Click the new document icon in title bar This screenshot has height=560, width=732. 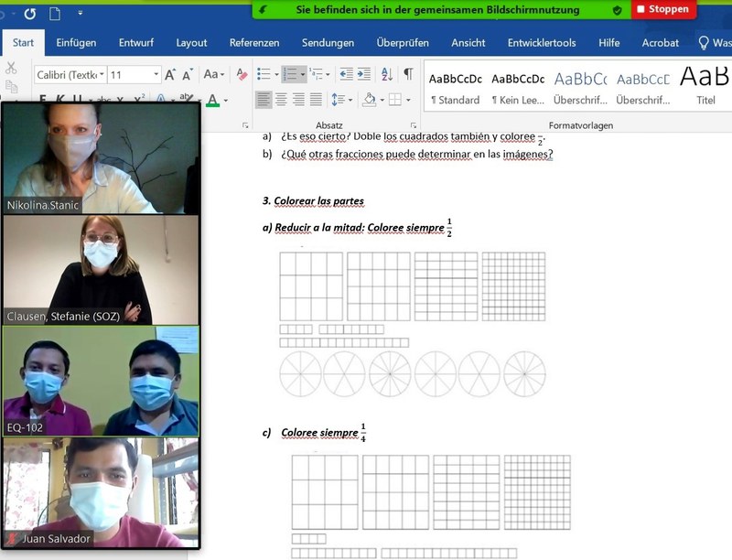coord(55,14)
